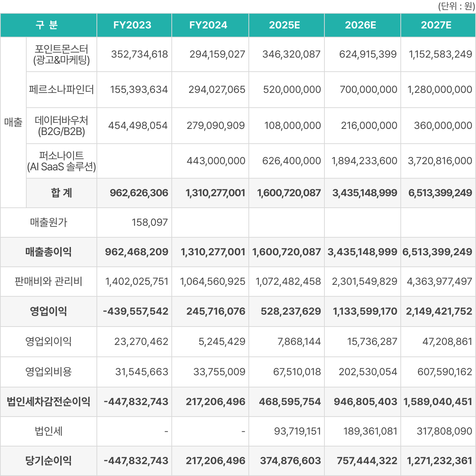Select the 포인트몬스터 (광고&마케팅) row label
The height and width of the screenshot is (476, 476).
click(62, 54)
